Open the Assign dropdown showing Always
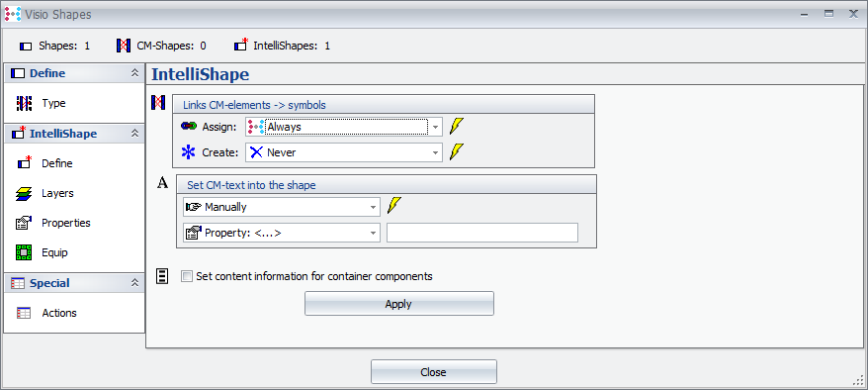Screen dimensions: 868x390 (344, 127)
